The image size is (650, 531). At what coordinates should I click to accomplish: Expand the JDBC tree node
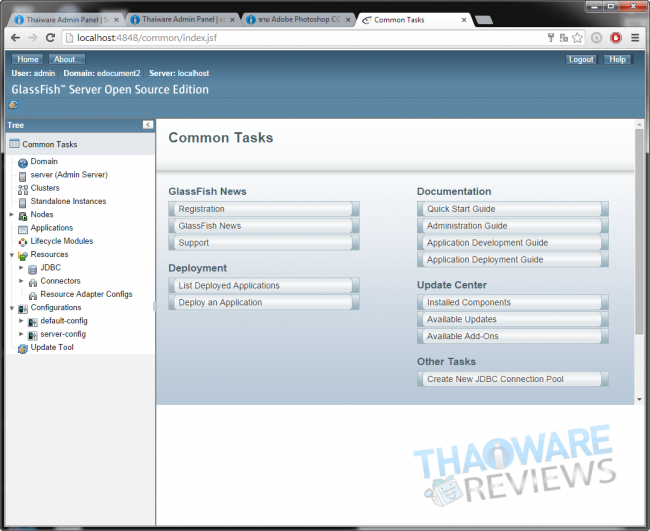(x=21, y=267)
